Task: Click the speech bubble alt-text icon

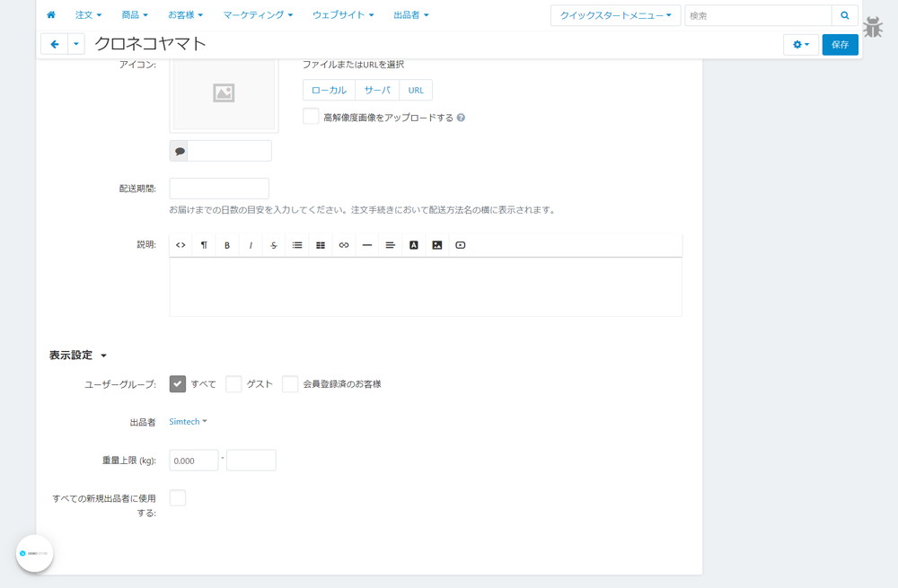Action: 180,151
